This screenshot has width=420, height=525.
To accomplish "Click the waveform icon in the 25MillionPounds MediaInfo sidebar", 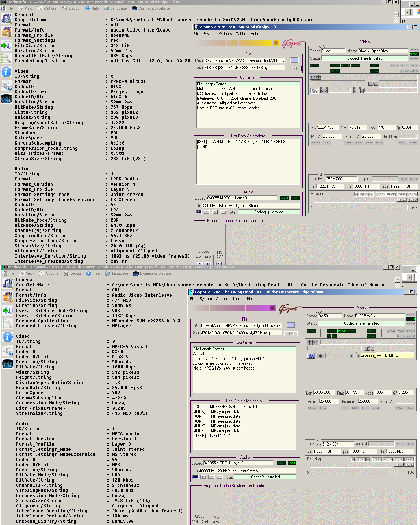I will coord(7,99).
